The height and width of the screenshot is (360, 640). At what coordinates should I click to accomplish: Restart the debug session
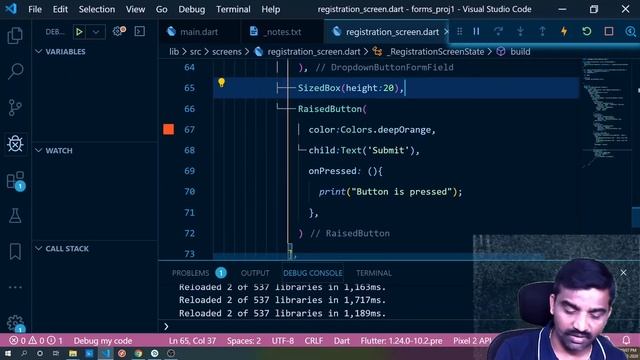tap(587, 31)
